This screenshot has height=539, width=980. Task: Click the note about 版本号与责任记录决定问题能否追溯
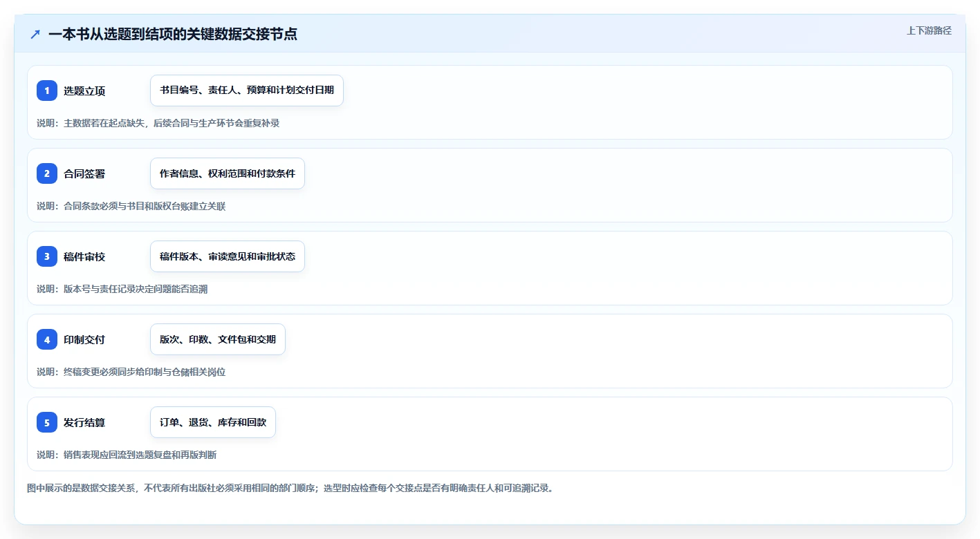[122, 289]
